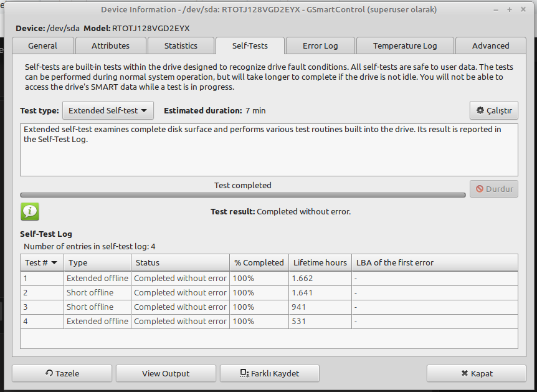This screenshot has width=537, height=392.
Task: Click the Status column header
Action: click(x=179, y=262)
